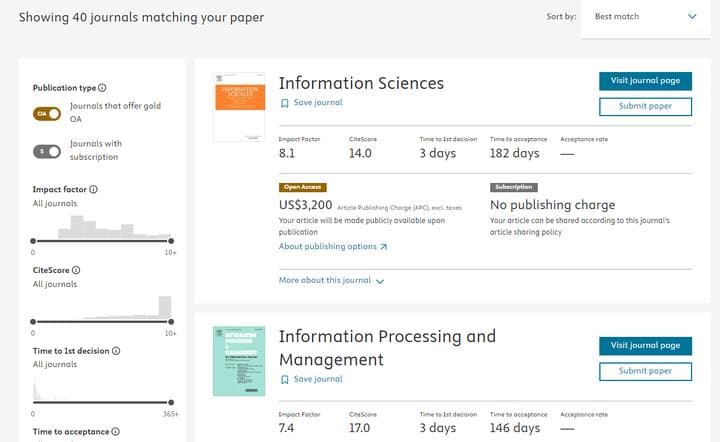Click bookmark icon for Information Processing and Management
This screenshot has width=720, height=442.
tap(285, 380)
